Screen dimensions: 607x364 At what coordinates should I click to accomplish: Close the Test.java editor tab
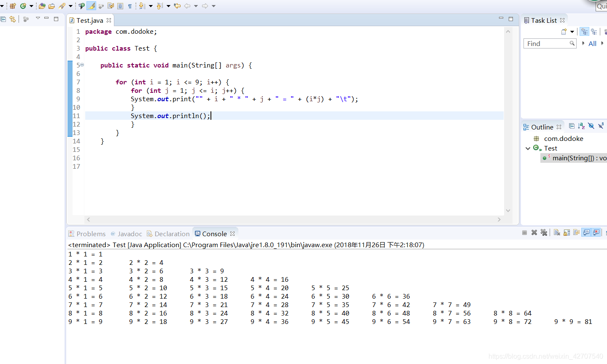pyautogui.click(x=109, y=20)
